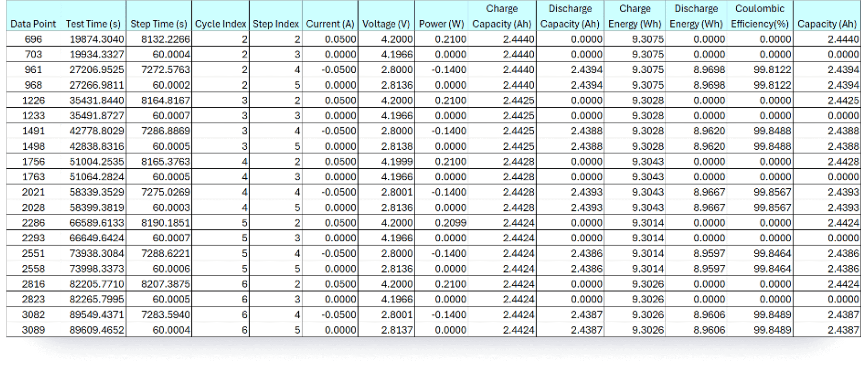This screenshot has width=868, height=367.
Task: Select discharge energy 8.9597 in row 2551
Action: 696,253
